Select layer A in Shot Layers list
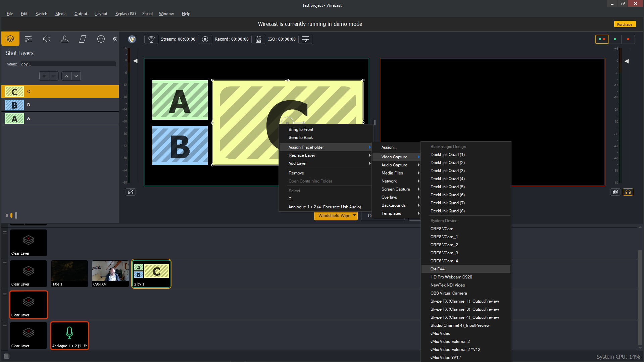Screen dimensions: 644x362 pos(60,118)
